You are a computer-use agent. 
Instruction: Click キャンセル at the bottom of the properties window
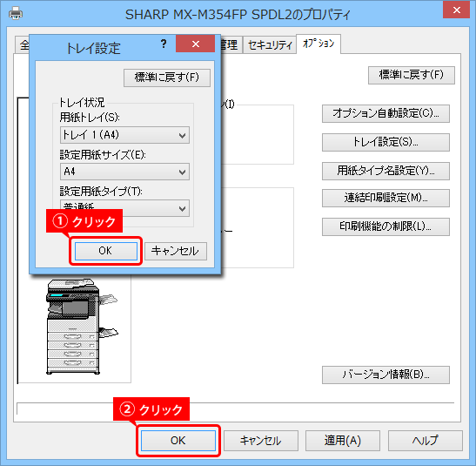point(261,441)
